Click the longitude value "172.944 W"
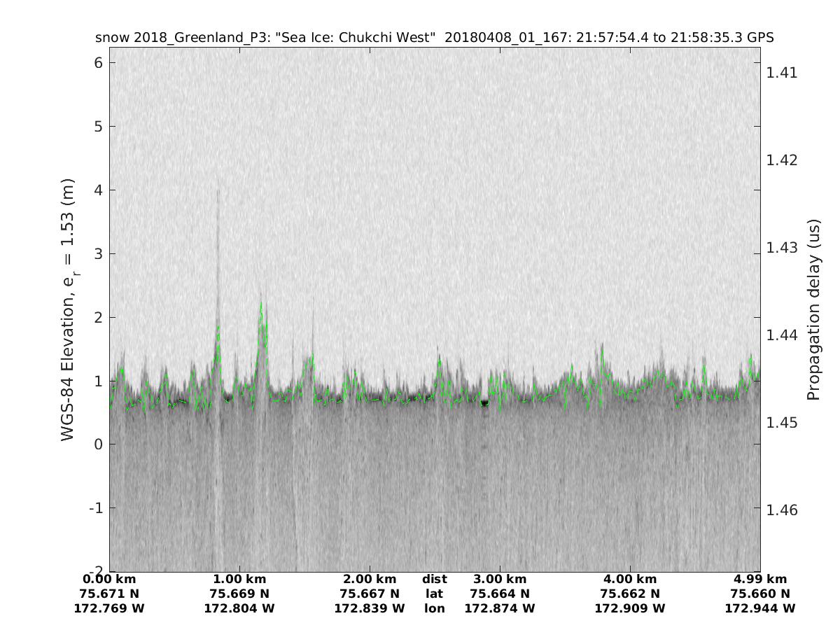840x630 pixels. (760, 608)
